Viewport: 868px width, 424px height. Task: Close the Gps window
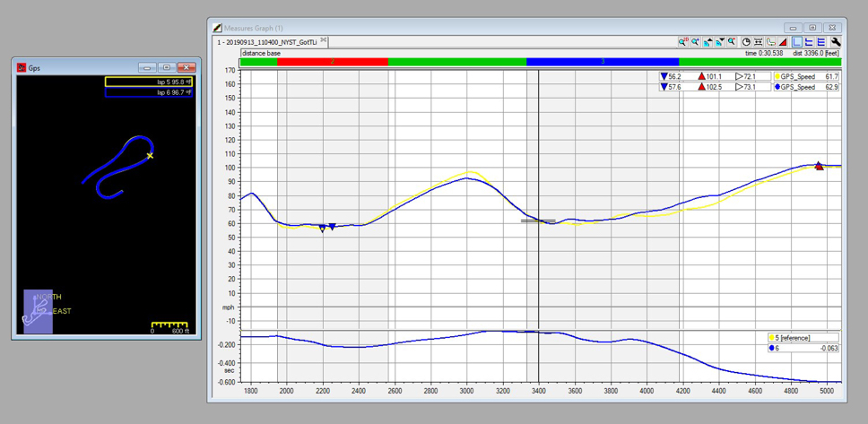[187, 67]
